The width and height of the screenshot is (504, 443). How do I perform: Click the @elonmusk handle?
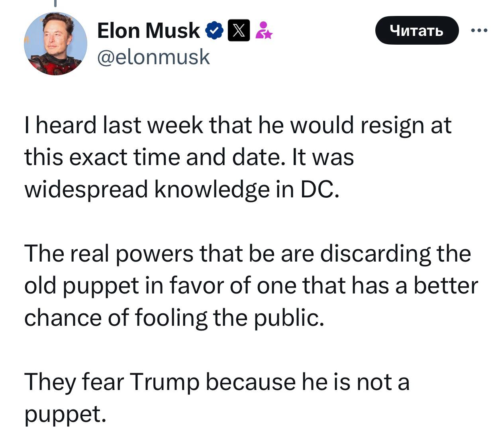153,57
